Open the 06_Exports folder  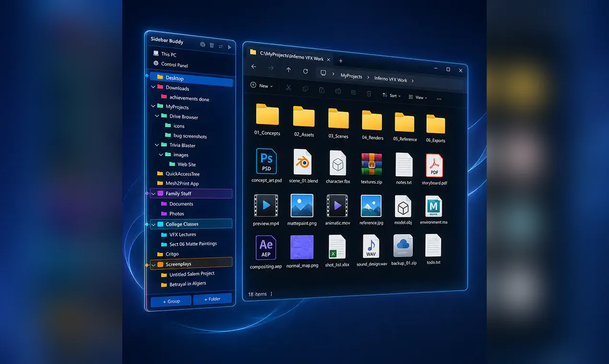point(435,128)
